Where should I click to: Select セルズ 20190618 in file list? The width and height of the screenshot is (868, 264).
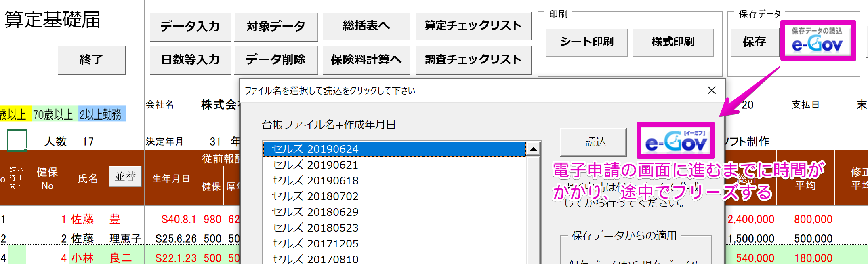click(x=394, y=181)
